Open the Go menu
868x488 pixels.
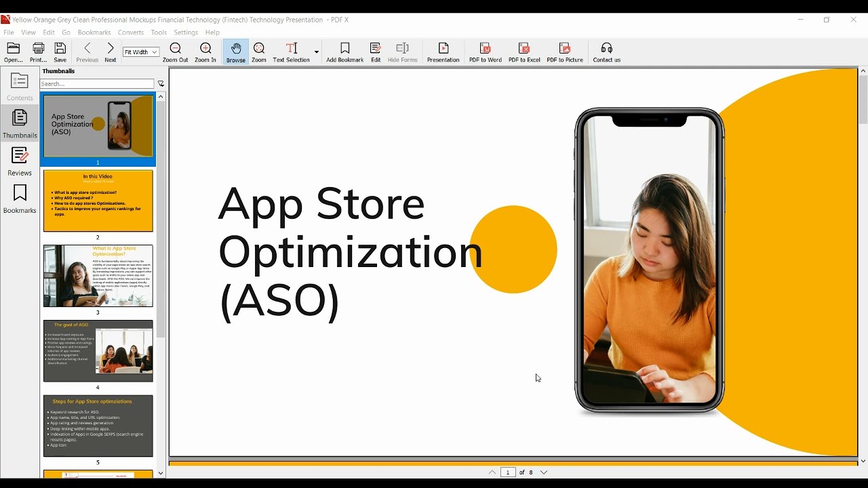click(66, 33)
